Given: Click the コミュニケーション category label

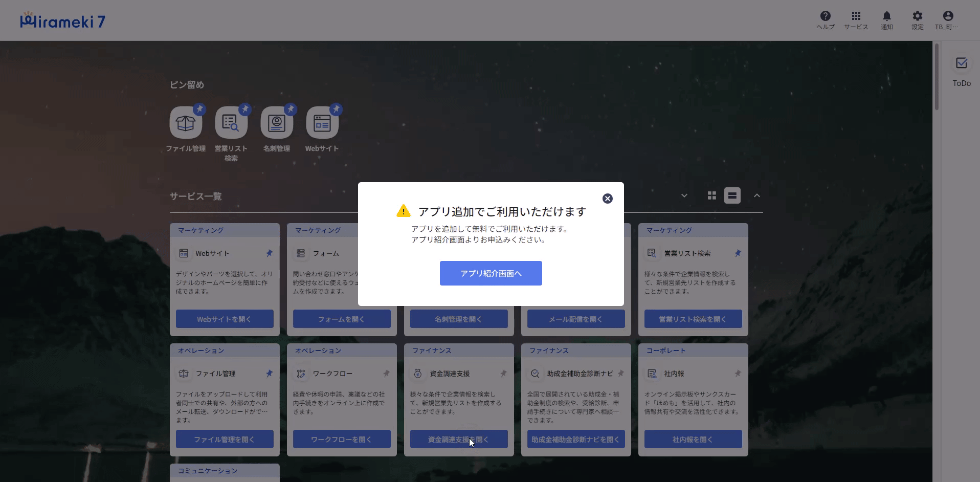Looking at the screenshot, I should pyautogui.click(x=208, y=471).
